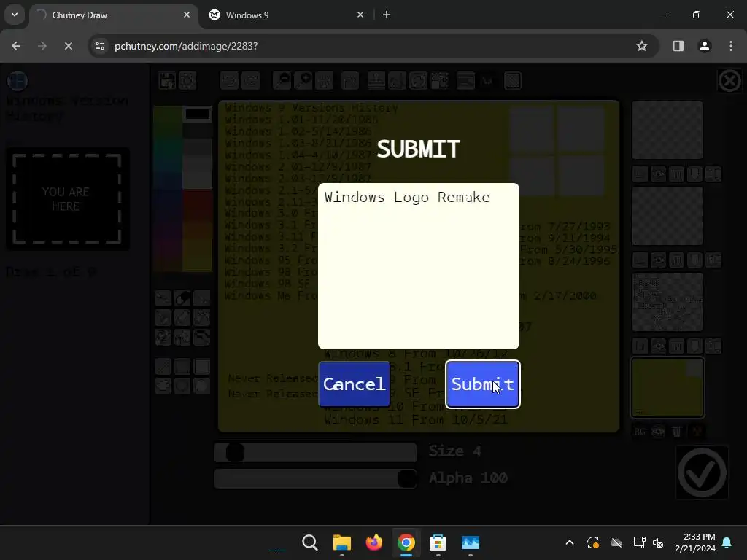The width and height of the screenshot is (747, 560).
Task: Show hidden system tray icons
Action: 569,542
